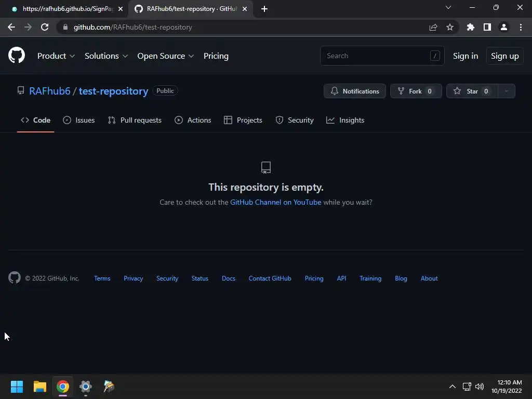The height and width of the screenshot is (399, 532).
Task: Show hidden system tray icons
Action: [x=453, y=387]
